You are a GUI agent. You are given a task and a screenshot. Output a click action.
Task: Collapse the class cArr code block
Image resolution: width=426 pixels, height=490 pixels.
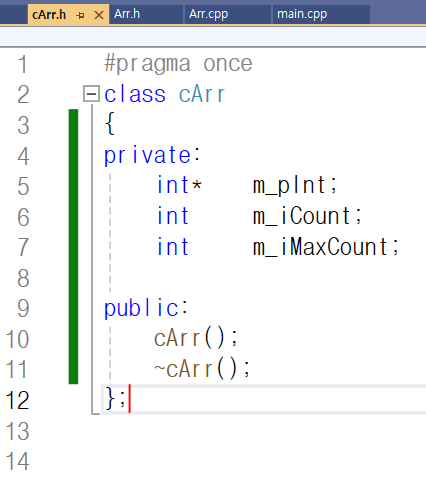tap(91, 94)
